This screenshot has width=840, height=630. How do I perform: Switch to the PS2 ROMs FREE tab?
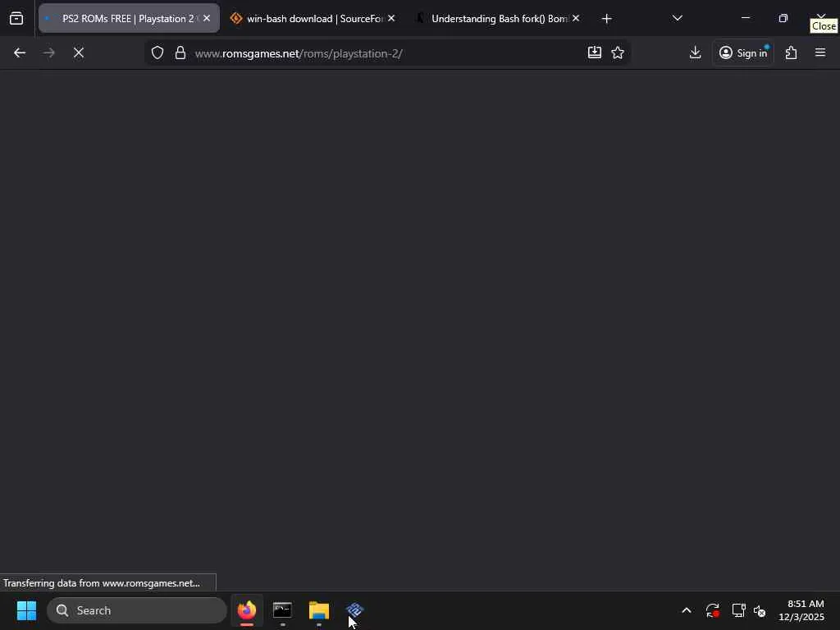129,19
